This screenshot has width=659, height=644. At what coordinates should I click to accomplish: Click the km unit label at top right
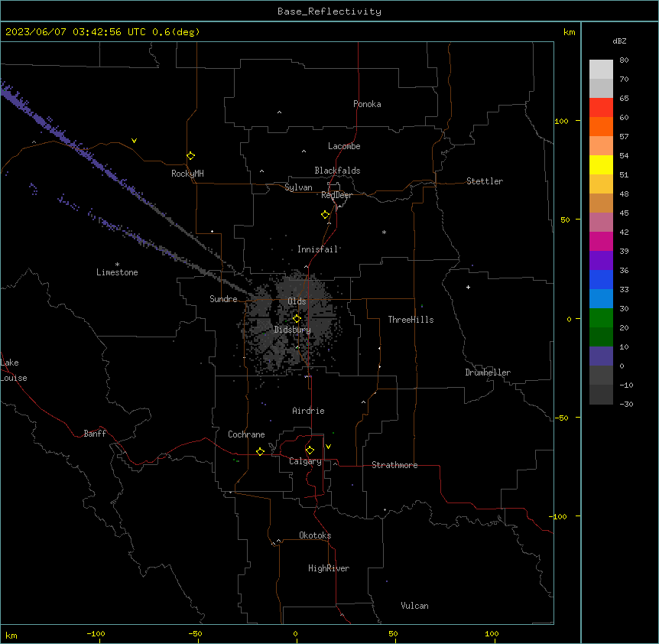pos(569,32)
